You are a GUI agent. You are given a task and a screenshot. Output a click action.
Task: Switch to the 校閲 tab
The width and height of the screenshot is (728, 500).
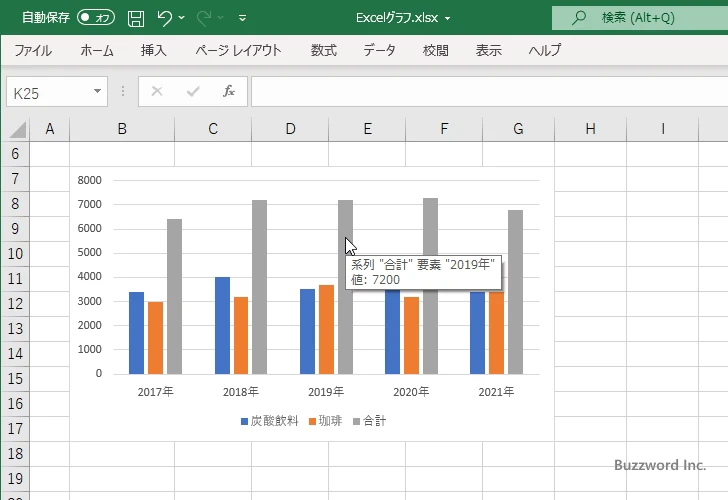(x=436, y=50)
